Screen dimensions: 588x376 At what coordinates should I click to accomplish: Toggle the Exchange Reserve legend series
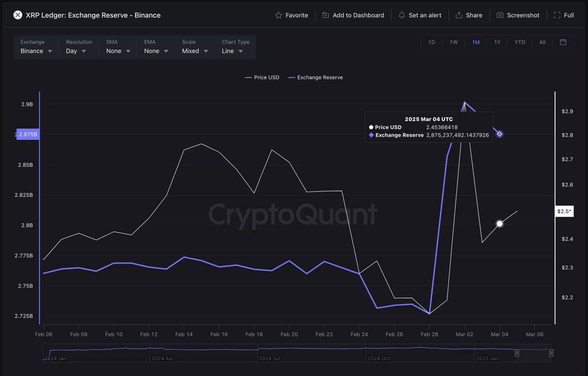point(316,77)
